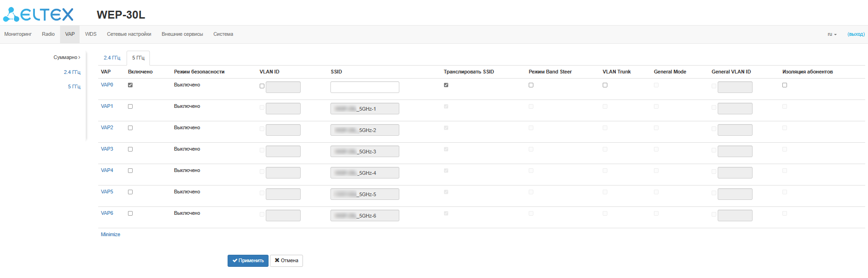This screenshot has width=868, height=278.
Task: Click the Minimize link
Action: (x=110, y=235)
